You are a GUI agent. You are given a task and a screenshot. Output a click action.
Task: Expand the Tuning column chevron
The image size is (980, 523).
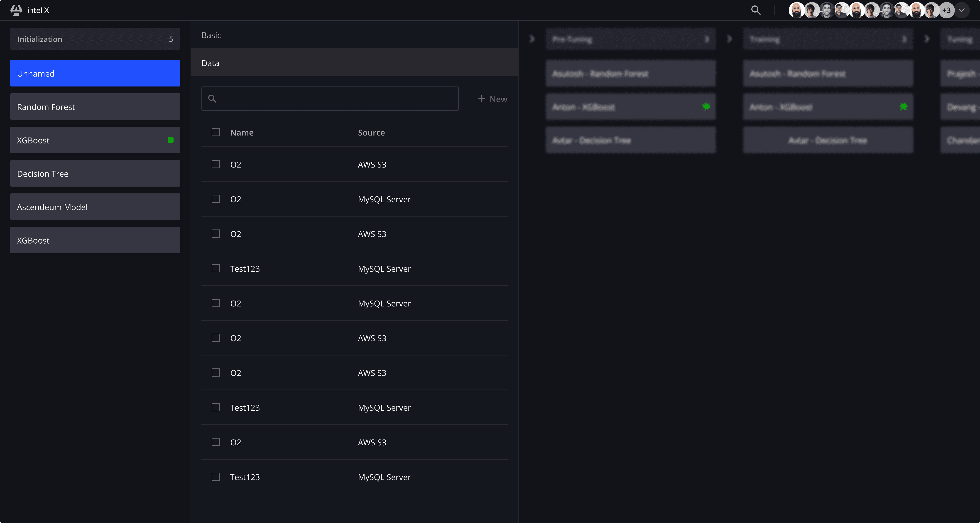pyautogui.click(x=927, y=39)
